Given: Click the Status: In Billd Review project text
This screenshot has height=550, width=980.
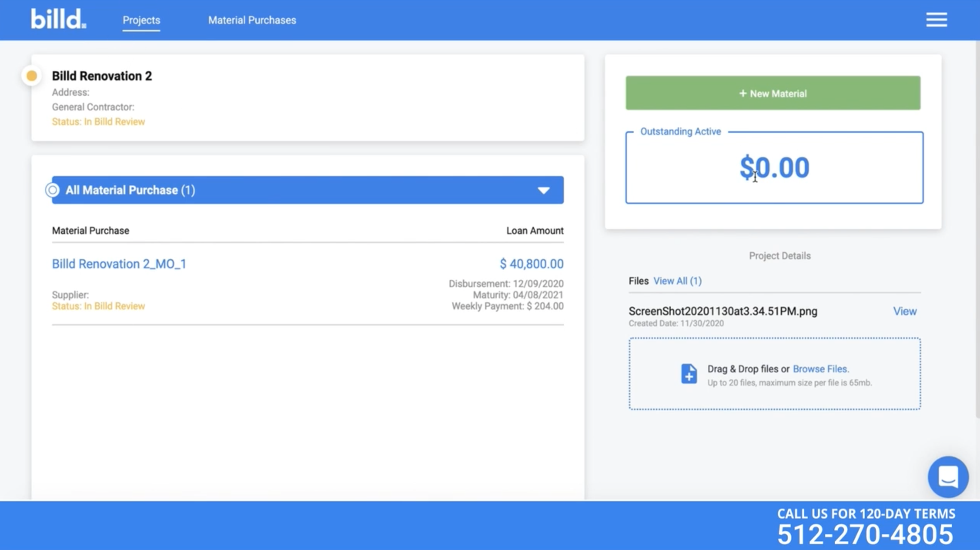Looking at the screenshot, I should [x=99, y=122].
